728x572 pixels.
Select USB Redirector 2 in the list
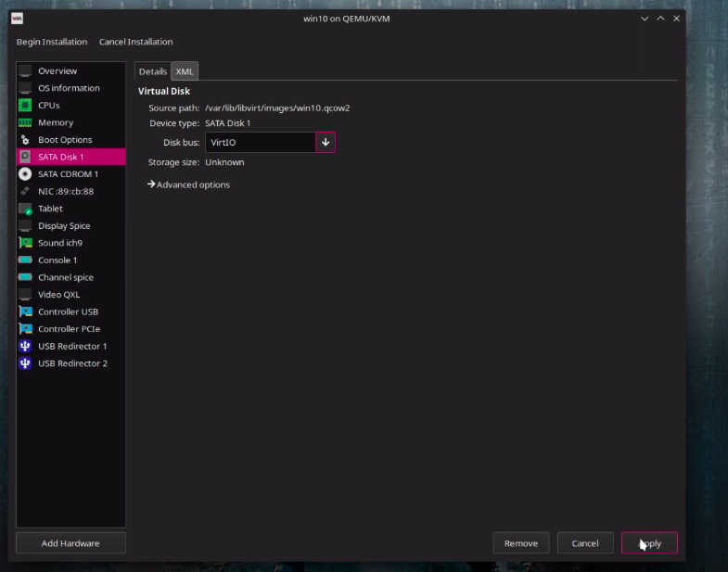click(71, 363)
